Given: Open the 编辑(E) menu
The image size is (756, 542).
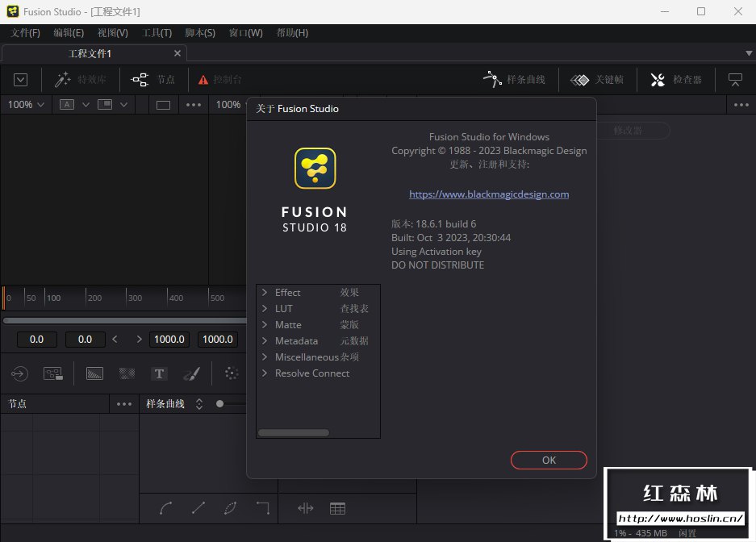Looking at the screenshot, I should pyautogui.click(x=69, y=33).
